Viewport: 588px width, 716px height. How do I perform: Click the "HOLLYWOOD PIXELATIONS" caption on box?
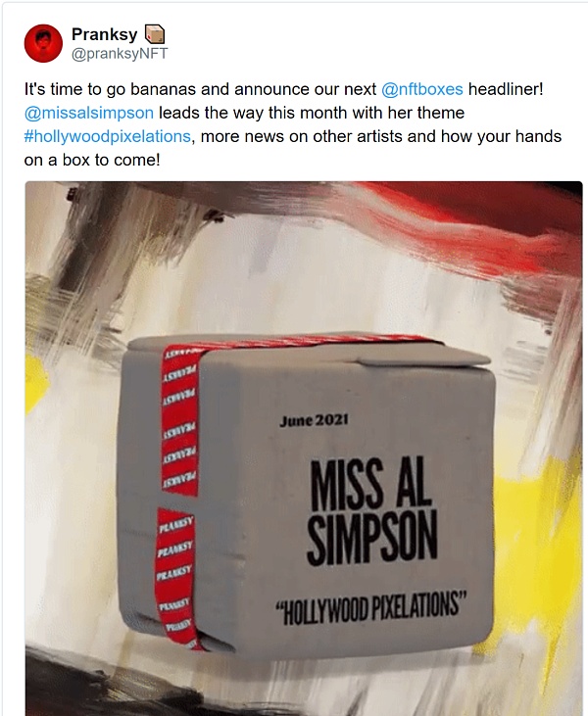371,607
